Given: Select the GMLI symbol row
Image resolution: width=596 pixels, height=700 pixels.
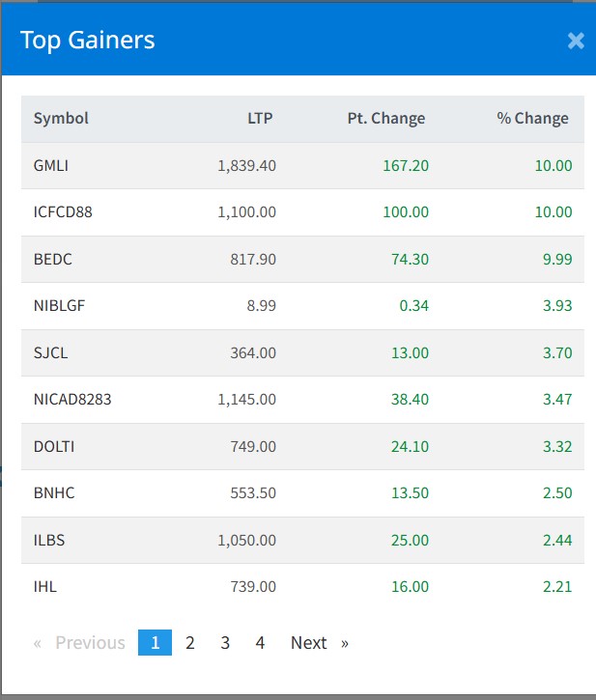Looking at the screenshot, I should click(51, 166).
